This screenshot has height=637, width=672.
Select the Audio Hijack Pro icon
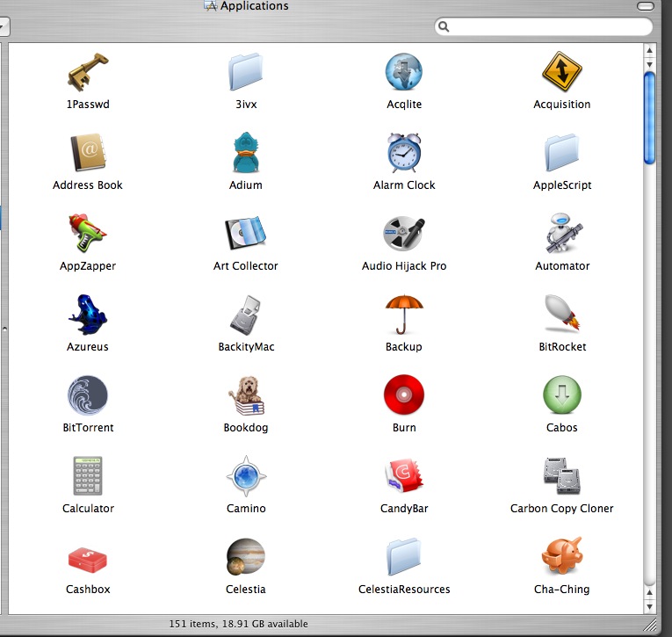pos(404,233)
